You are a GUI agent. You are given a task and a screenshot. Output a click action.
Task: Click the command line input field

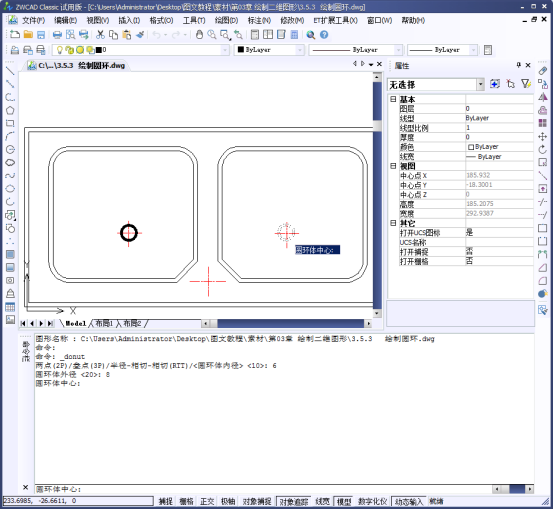(263, 489)
